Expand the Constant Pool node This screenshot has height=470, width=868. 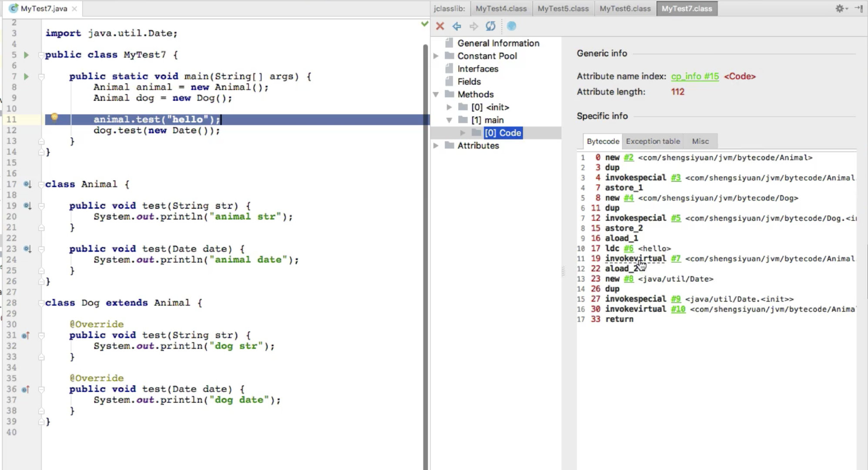(x=436, y=56)
